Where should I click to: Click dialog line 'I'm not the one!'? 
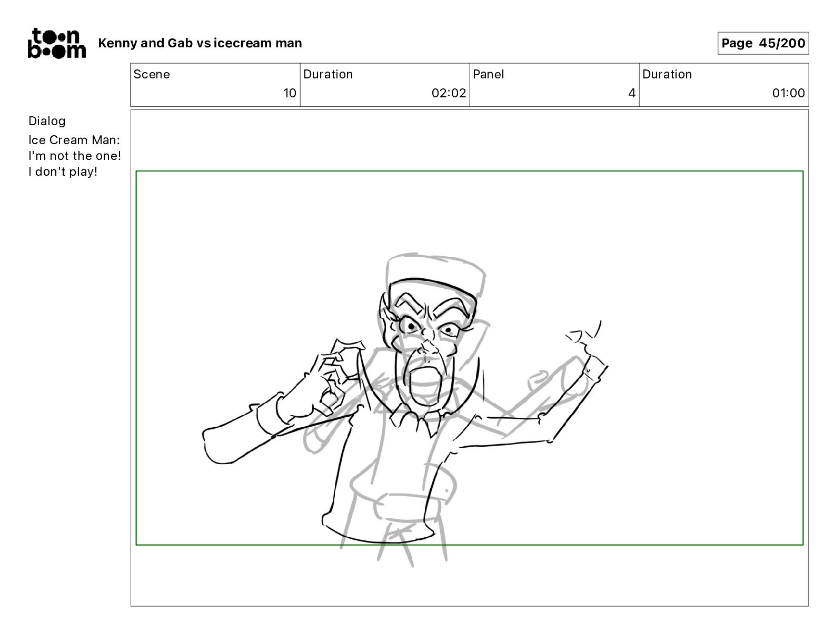75,156
